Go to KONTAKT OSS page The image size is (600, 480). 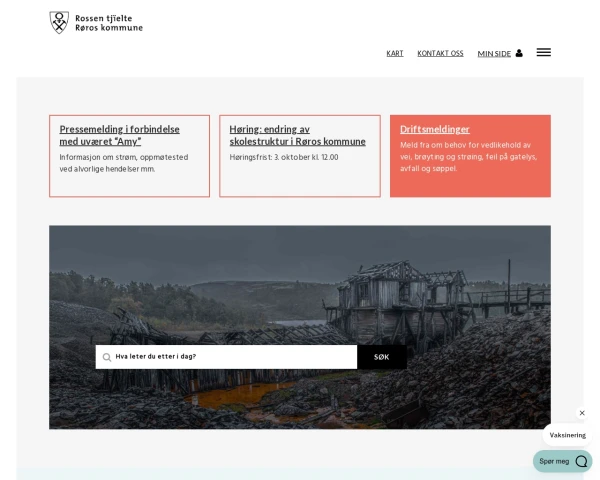pos(440,53)
